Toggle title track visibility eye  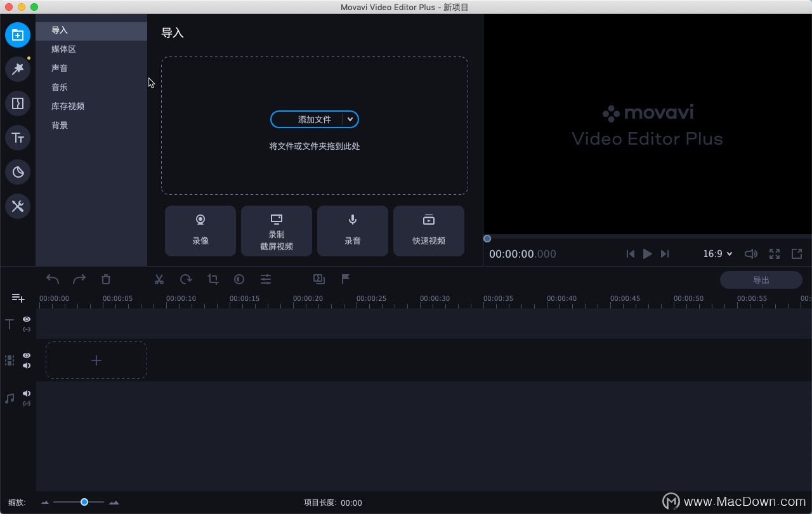(x=27, y=320)
